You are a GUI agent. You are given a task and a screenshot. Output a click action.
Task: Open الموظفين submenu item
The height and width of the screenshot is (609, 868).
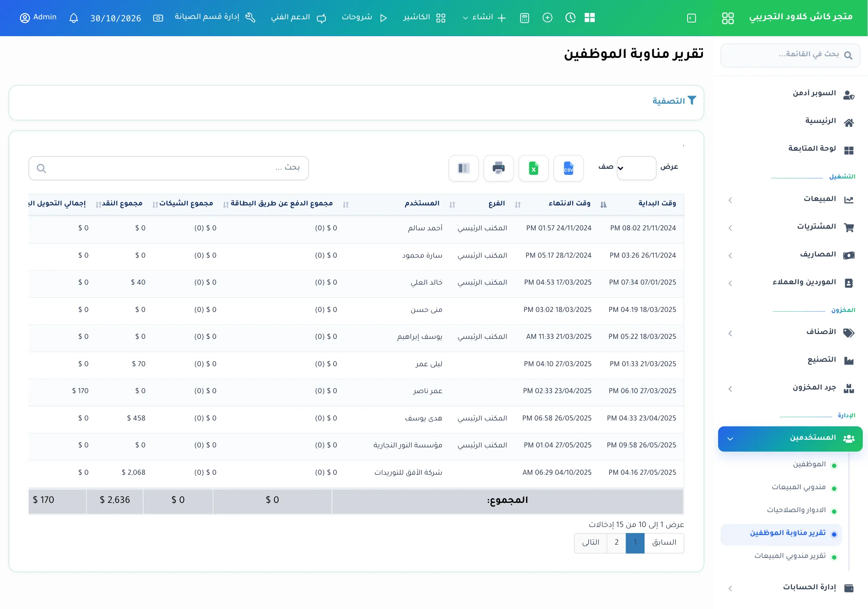point(809,465)
